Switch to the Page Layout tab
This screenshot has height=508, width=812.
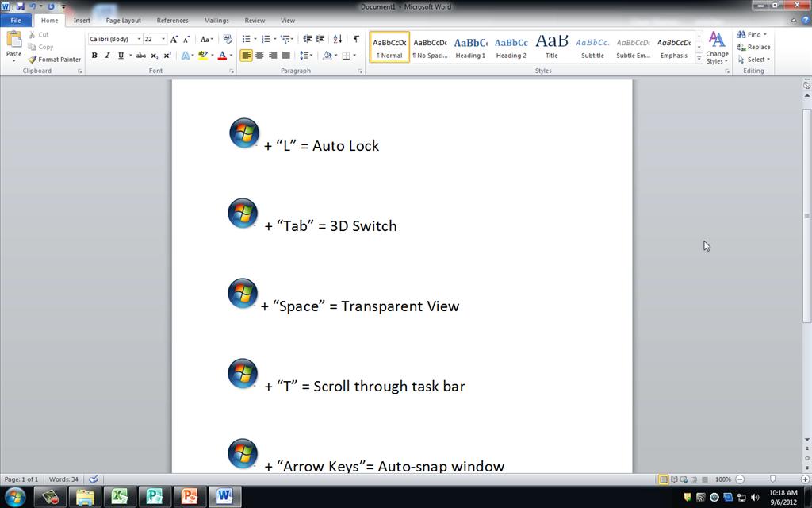click(123, 20)
